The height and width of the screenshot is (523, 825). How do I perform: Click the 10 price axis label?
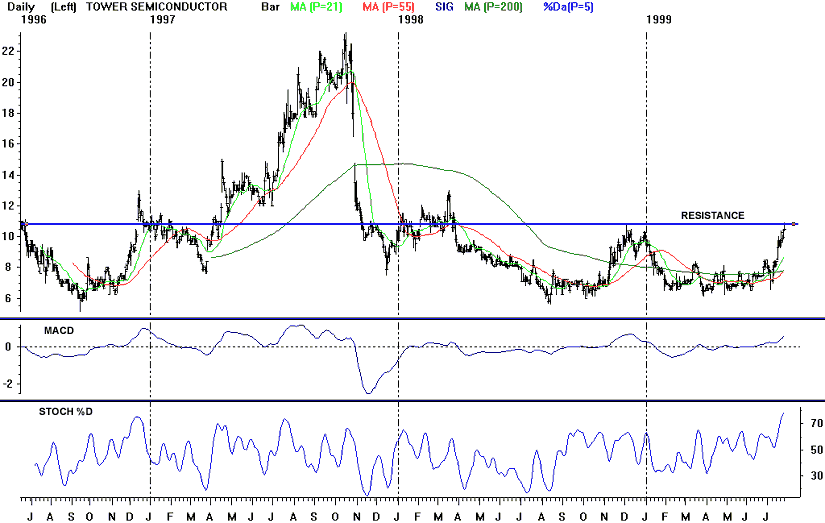[x=8, y=237]
